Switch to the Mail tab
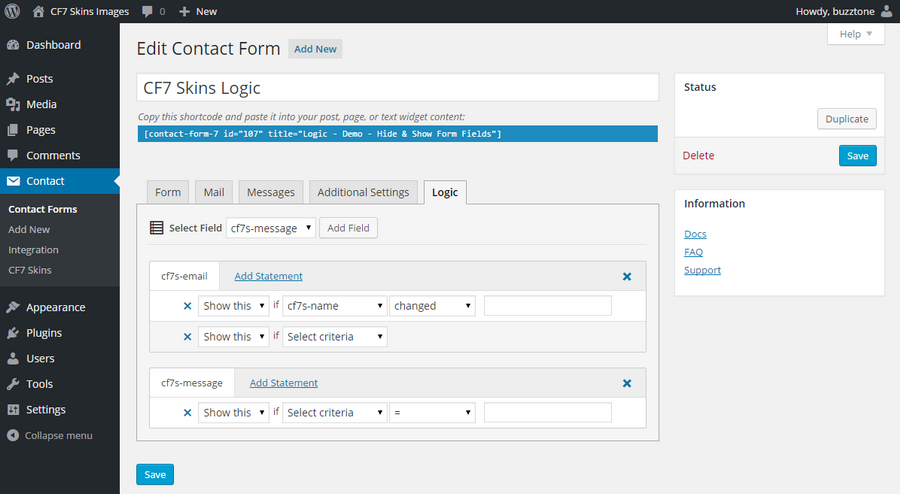Viewport: 900px width, 494px height. tap(214, 192)
